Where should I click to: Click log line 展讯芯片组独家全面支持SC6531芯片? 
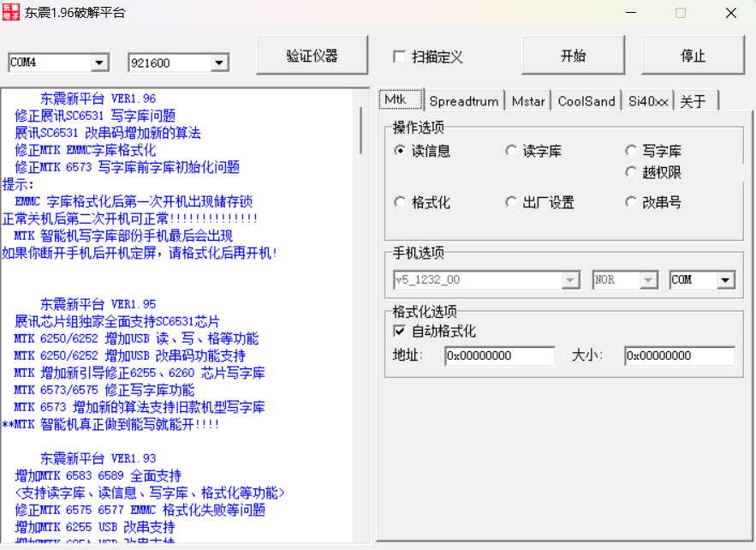click(x=117, y=321)
